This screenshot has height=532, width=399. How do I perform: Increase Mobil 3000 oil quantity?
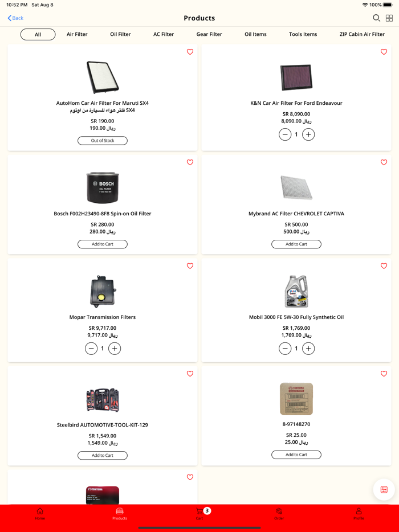click(308, 348)
